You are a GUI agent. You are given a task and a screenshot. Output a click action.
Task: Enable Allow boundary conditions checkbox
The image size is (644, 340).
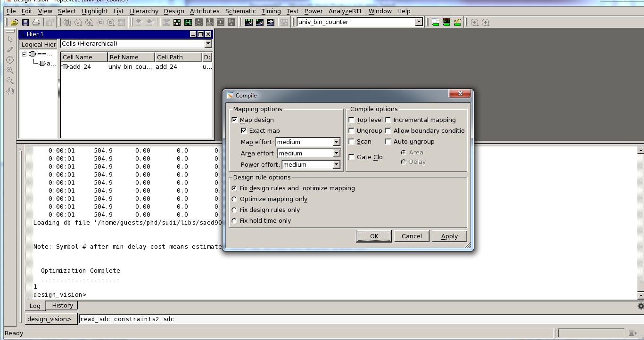click(388, 130)
